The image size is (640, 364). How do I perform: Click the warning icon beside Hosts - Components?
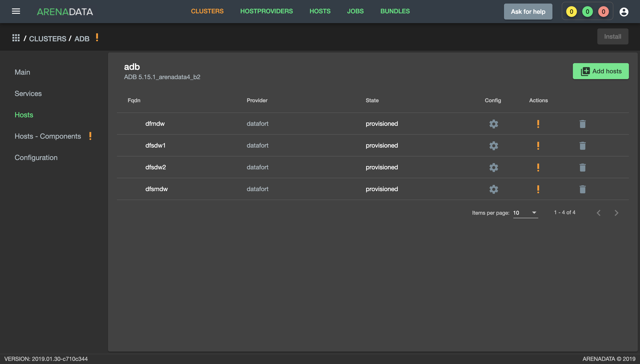[90, 136]
